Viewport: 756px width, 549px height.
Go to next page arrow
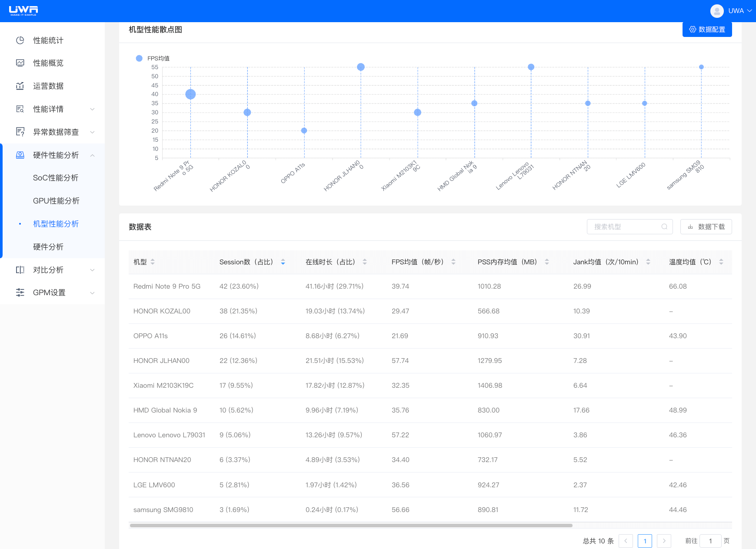[664, 541]
